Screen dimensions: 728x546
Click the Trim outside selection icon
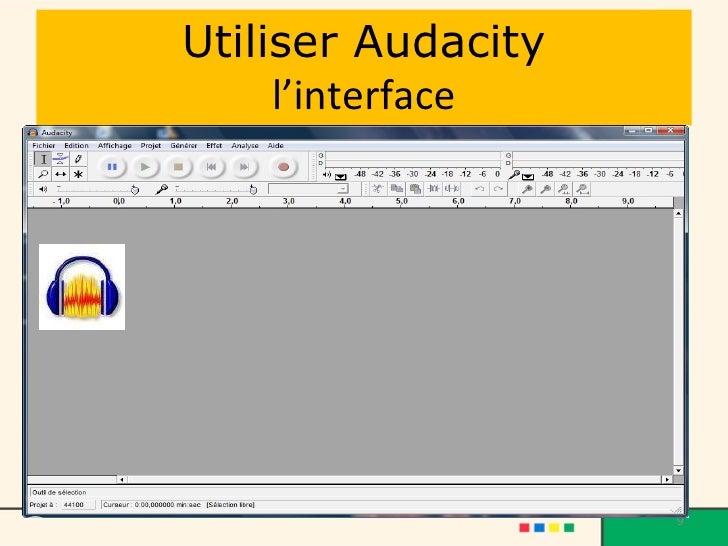(434, 189)
